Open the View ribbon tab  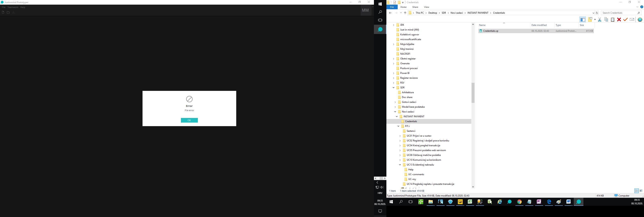426,7
